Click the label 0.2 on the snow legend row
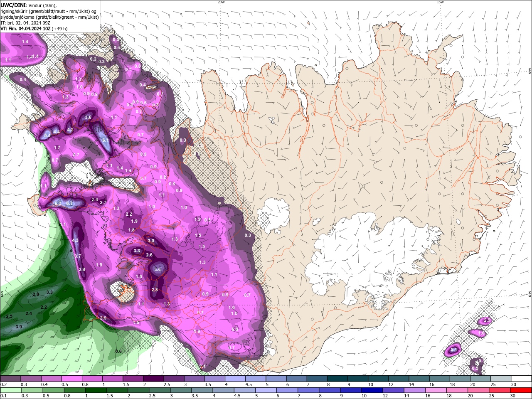532x399 pixels. (3, 384)
